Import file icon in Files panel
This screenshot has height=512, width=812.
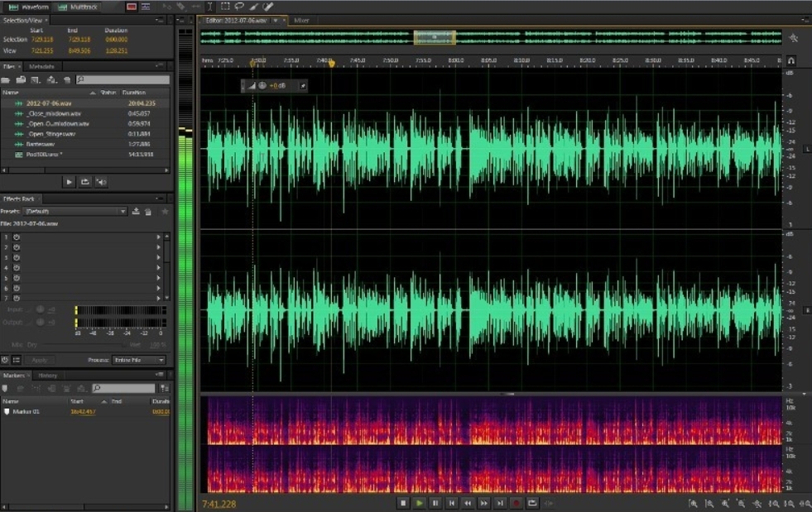click(x=21, y=79)
